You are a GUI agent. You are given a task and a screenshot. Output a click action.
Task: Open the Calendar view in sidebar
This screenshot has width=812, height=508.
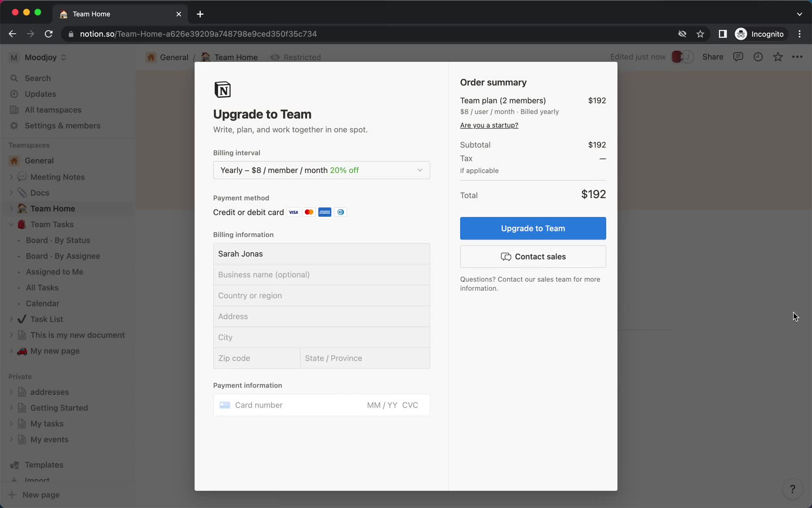tap(42, 304)
